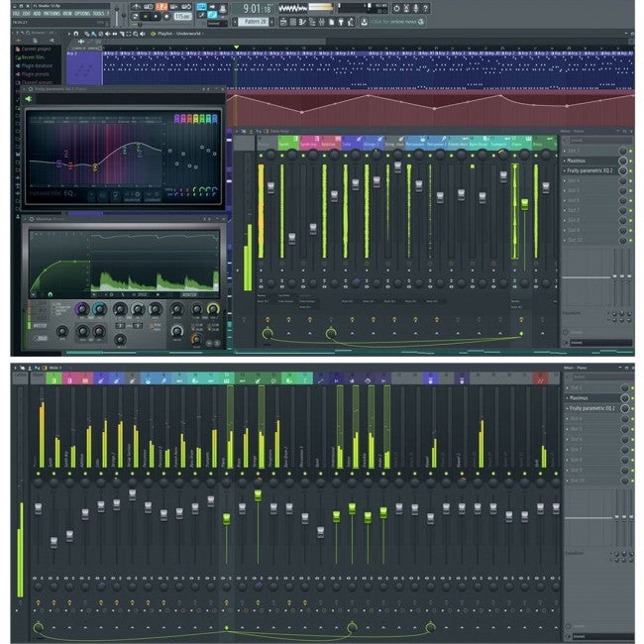Viewport: 644px width, 644px height.
Task: Click the Maximus plugin window menu arrow icon
Action: (28, 219)
